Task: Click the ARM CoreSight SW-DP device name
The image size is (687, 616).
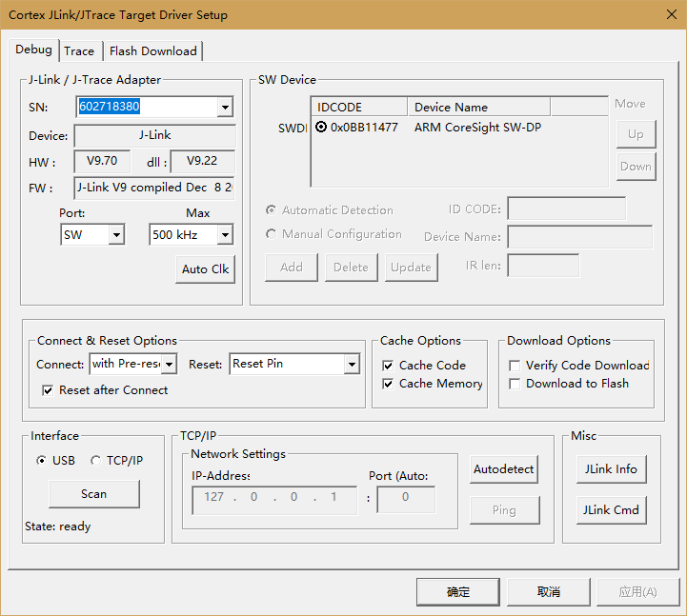Action: point(477,128)
